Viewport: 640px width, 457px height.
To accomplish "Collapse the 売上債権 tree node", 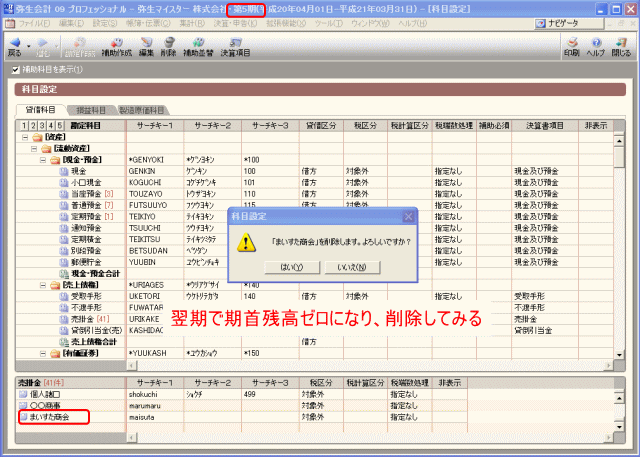I will coord(43,285).
